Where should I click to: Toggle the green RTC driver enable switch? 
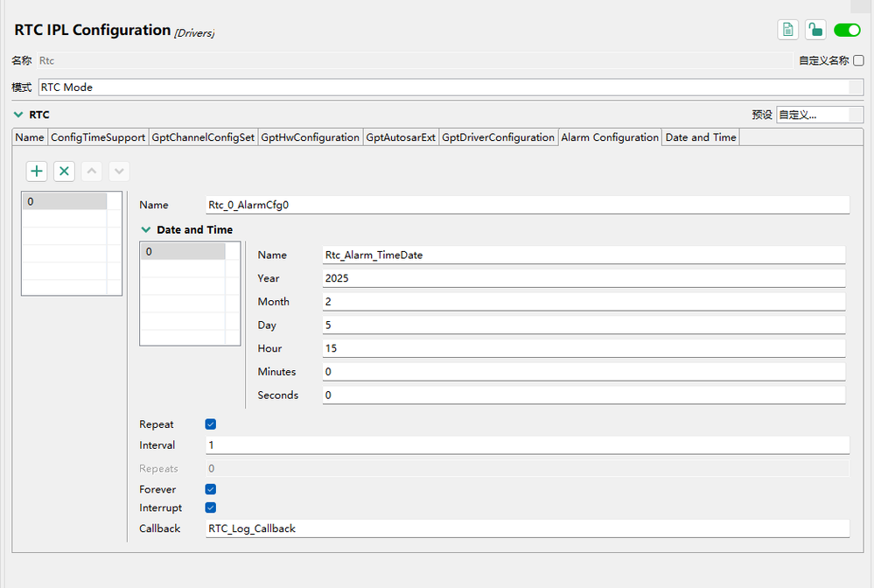click(x=847, y=30)
